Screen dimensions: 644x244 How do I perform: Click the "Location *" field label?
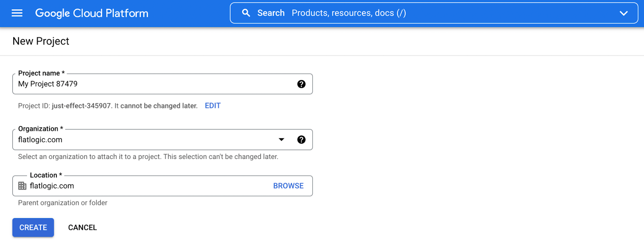point(46,175)
